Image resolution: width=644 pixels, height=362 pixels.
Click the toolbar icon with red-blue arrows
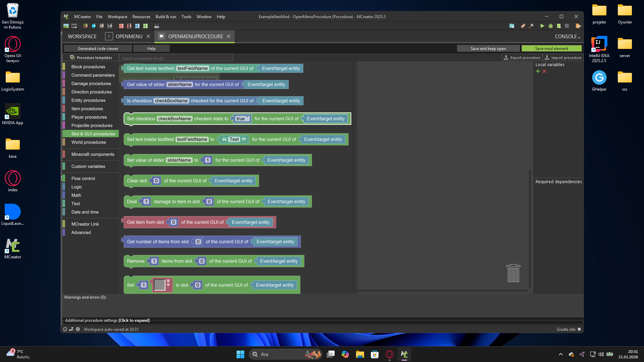click(x=157, y=26)
